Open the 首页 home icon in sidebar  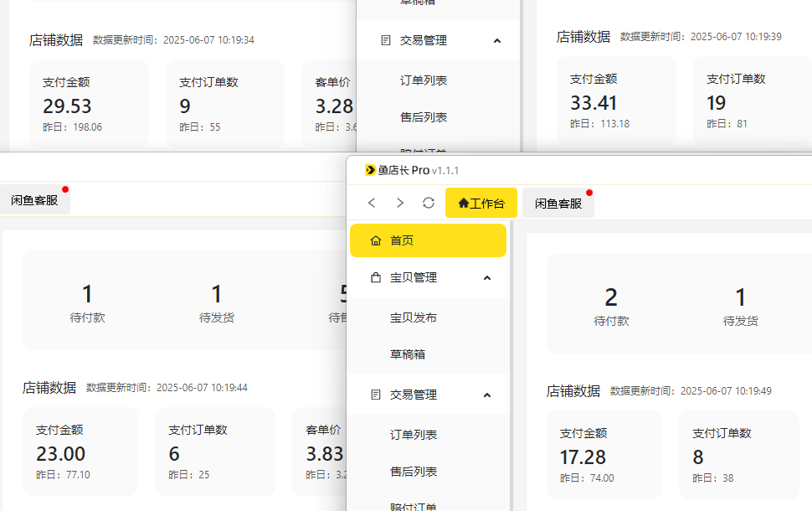click(x=378, y=240)
